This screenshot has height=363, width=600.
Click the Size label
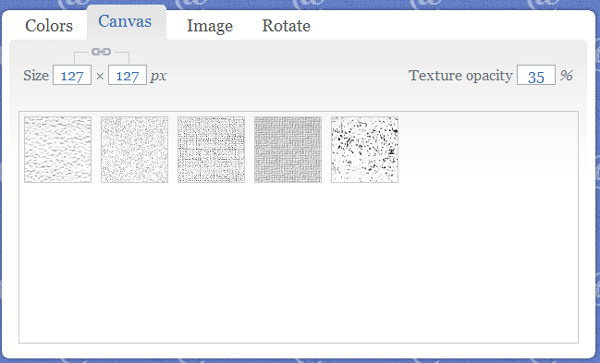pyautogui.click(x=36, y=75)
